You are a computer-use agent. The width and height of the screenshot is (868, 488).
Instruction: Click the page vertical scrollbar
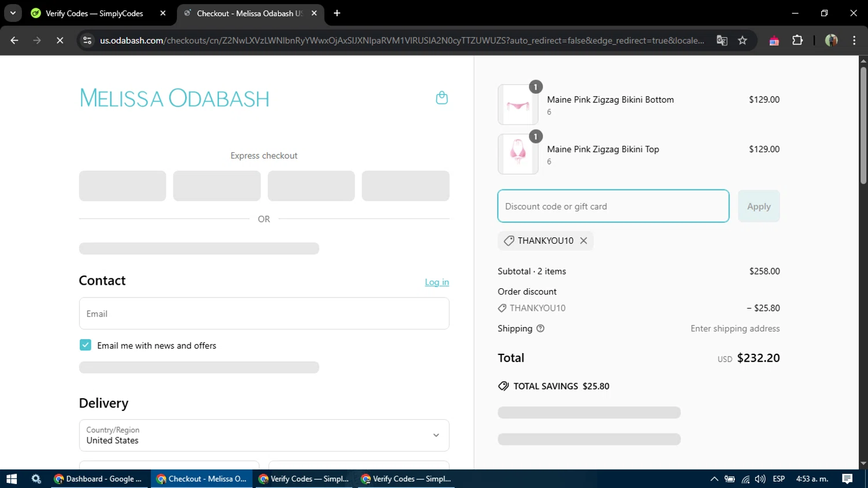tap(863, 126)
